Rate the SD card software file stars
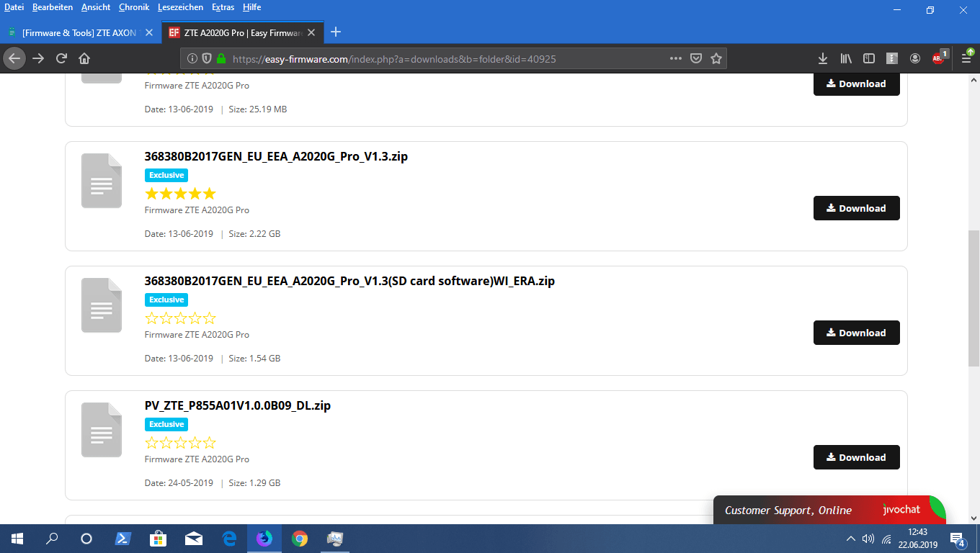Image resolution: width=980 pixels, height=553 pixels. 180,318
